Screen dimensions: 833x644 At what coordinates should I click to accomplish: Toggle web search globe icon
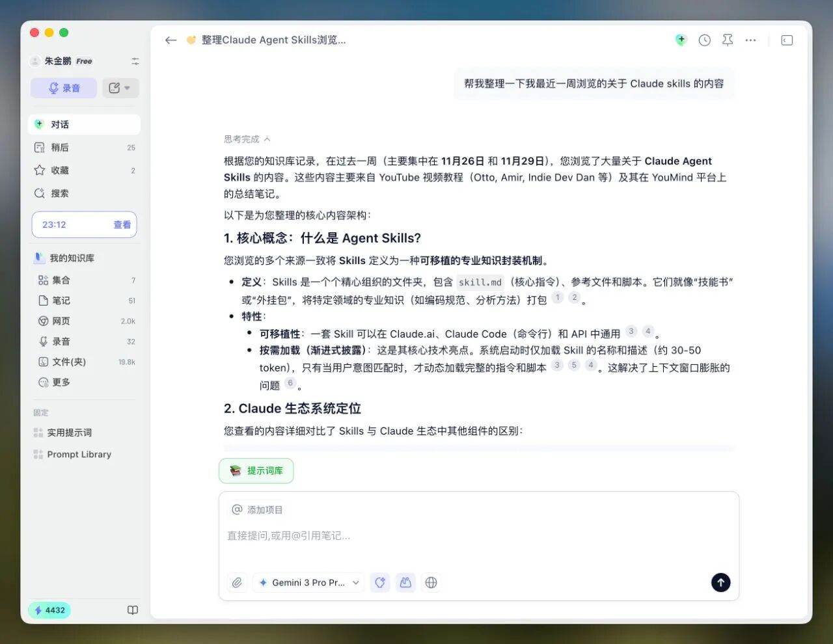pos(431,583)
